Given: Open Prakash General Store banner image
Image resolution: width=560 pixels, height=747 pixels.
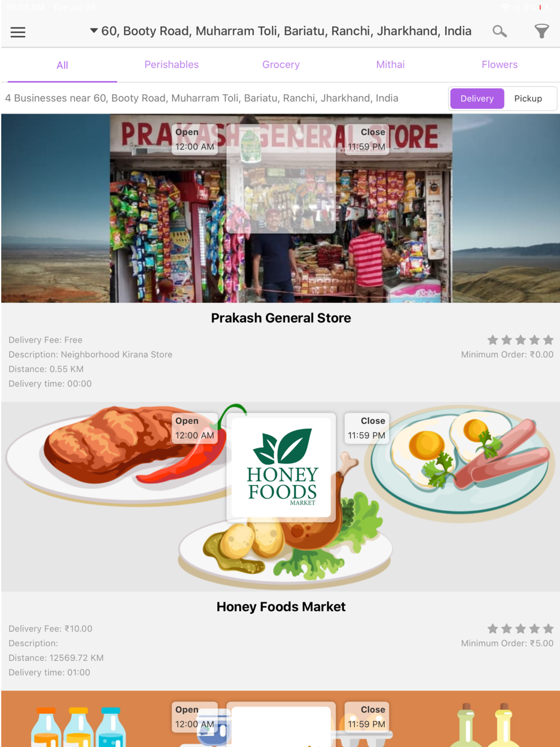Looking at the screenshot, I should click(281, 208).
